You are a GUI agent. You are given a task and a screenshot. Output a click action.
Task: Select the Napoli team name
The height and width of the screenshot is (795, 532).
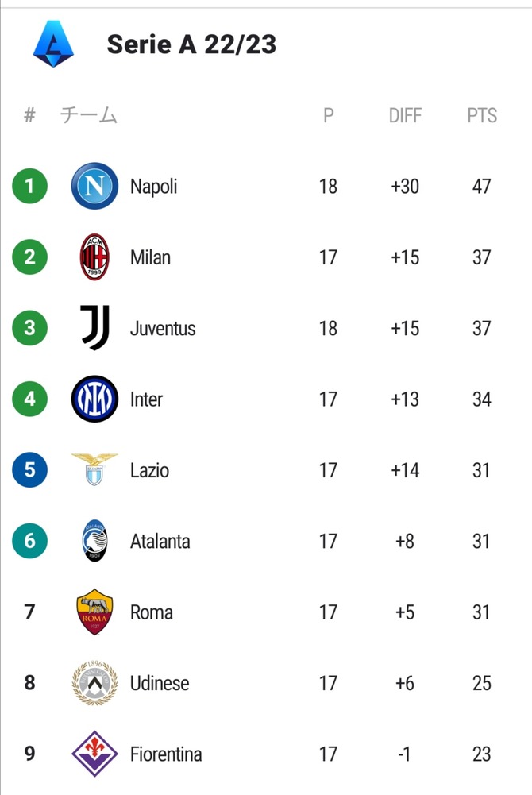coord(153,187)
